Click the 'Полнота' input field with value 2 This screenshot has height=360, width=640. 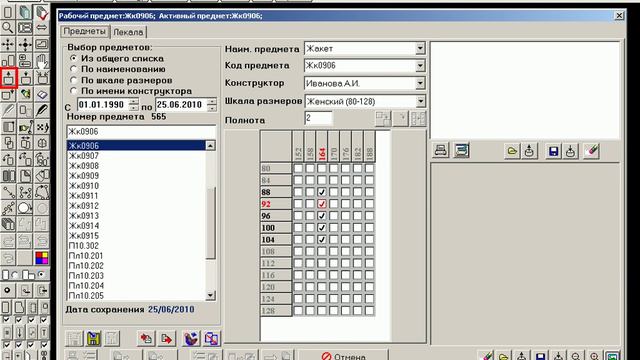pyautogui.click(x=318, y=118)
